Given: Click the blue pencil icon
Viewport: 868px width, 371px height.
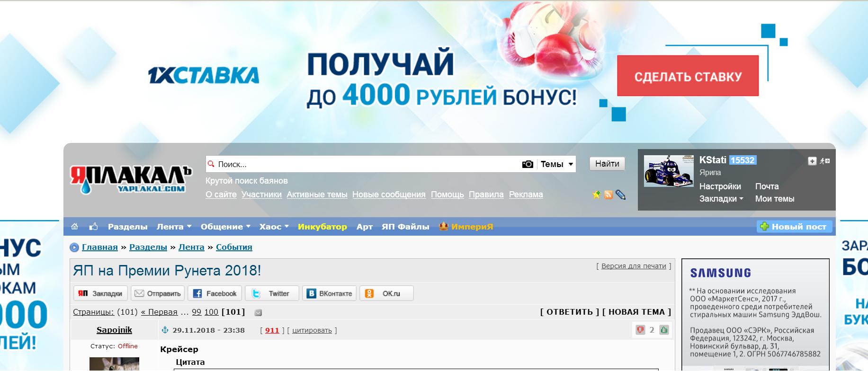Looking at the screenshot, I should click(x=620, y=194).
